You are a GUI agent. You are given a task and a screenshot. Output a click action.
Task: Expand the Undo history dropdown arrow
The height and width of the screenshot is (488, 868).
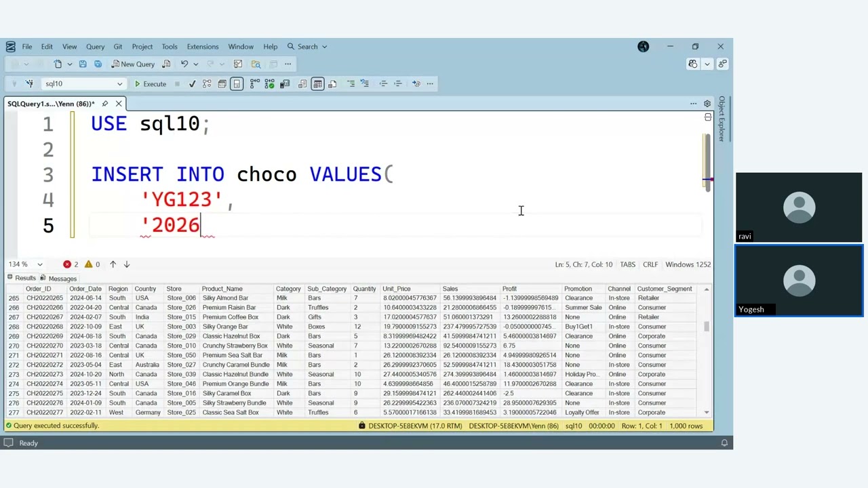(196, 64)
